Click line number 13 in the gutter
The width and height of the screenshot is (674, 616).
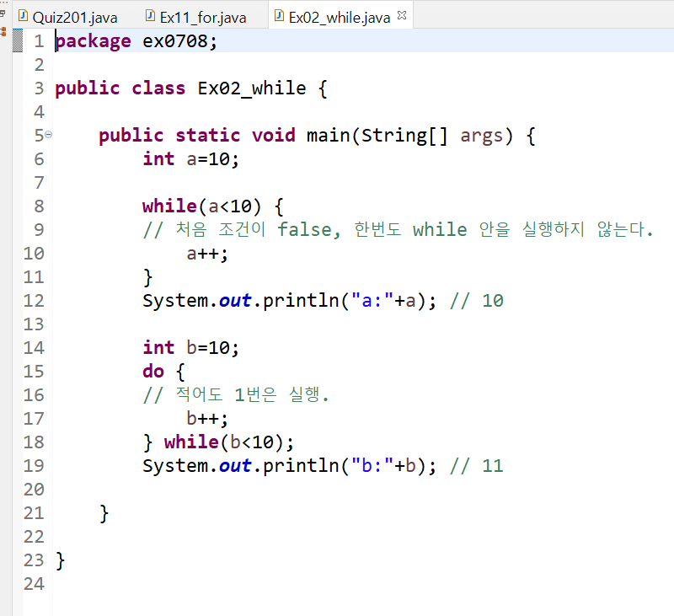[34, 324]
